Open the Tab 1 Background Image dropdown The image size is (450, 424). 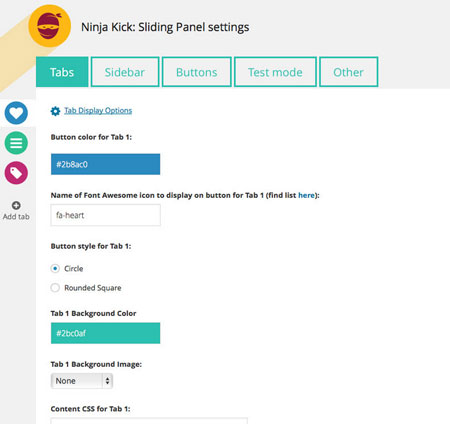[82, 381]
